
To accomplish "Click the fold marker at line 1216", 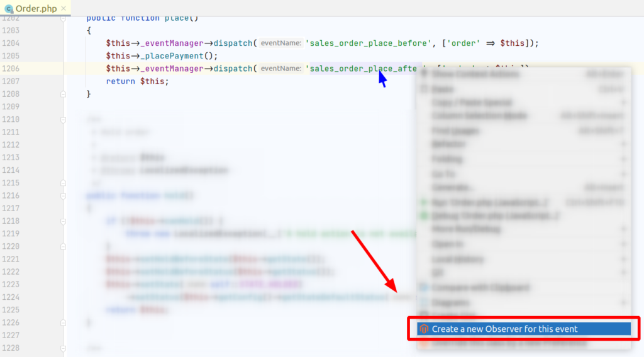I will pyautogui.click(x=63, y=195).
